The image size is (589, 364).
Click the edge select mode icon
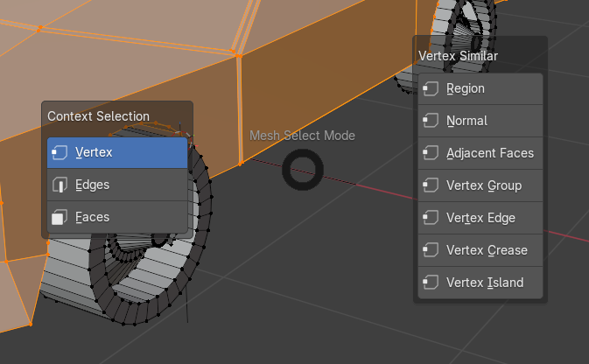(60, 185)
